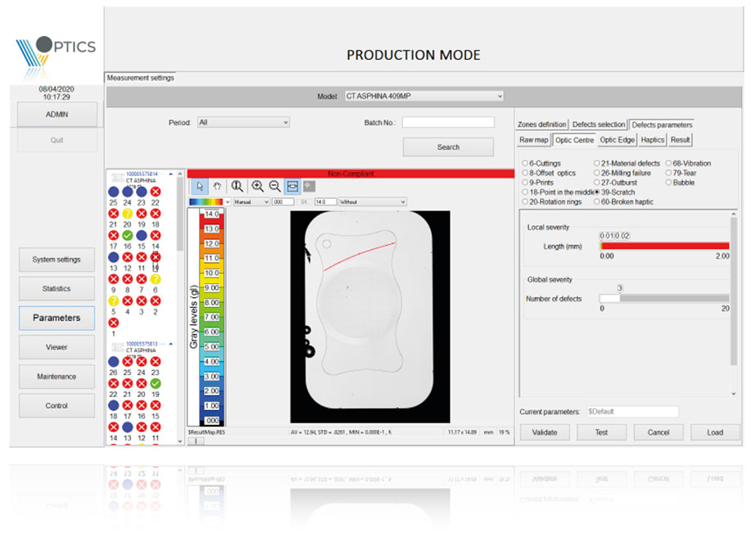Open the Statistics section
The height and width of the screenshot is (560, 751).
(x=57, y=289)
